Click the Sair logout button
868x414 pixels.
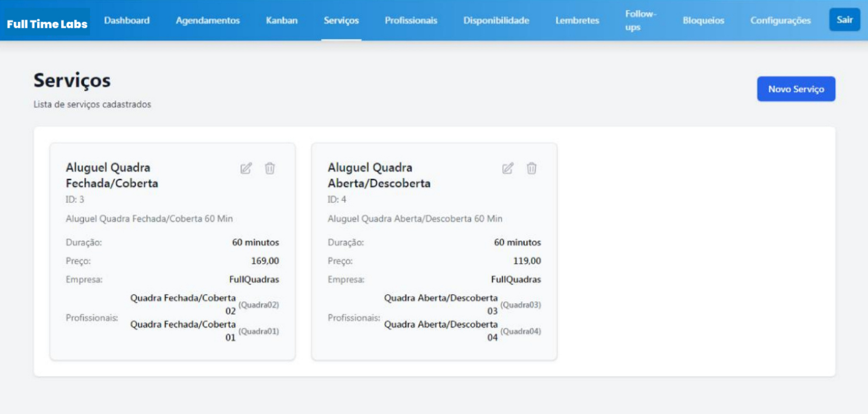(x=844, y=20)
